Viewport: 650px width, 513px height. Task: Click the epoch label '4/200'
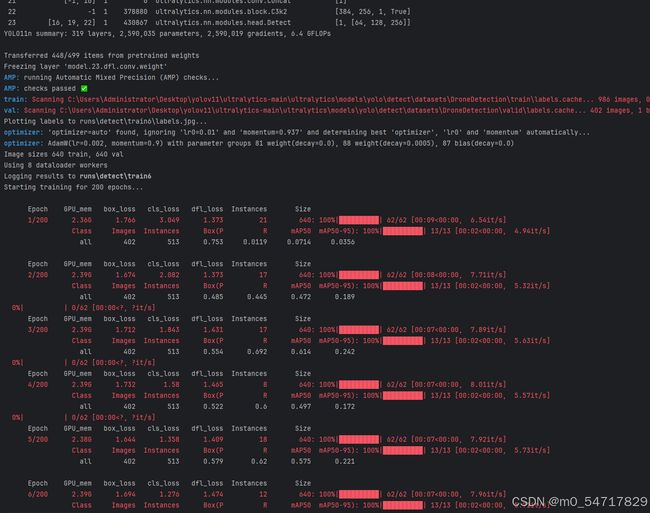[x=38, y=385]
